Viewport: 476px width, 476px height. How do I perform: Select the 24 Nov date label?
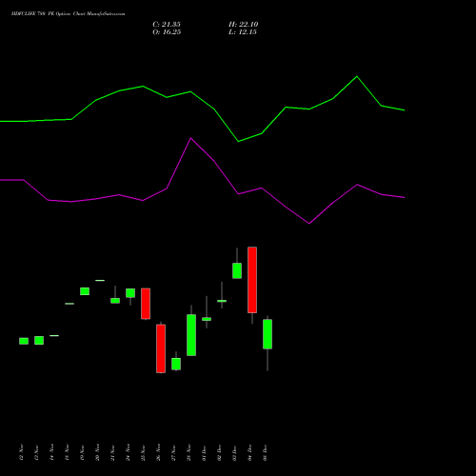pos(128,452)
